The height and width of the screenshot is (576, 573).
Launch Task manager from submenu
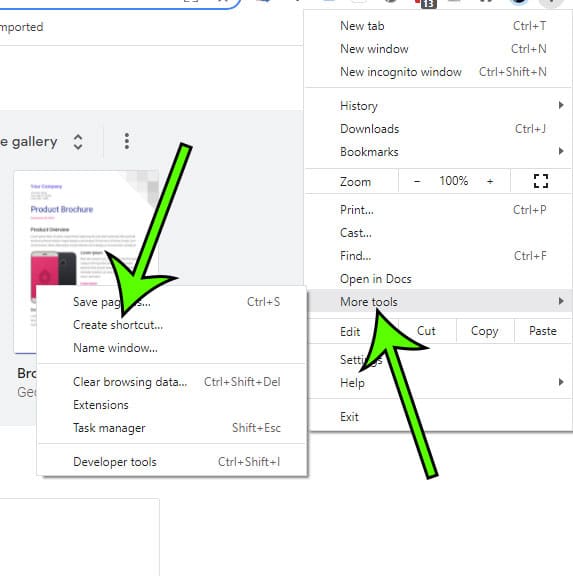coord(172,428)
